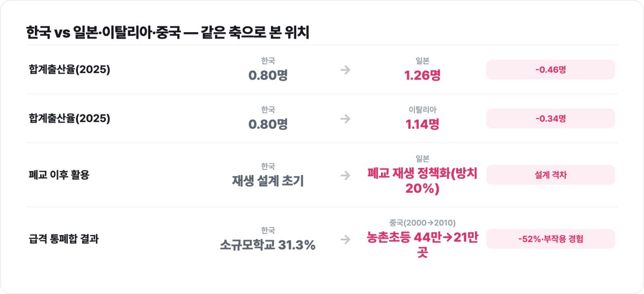644x294 pixels.
Task: Click the Italy value 1.14명
Action: (x=422, y=124)
